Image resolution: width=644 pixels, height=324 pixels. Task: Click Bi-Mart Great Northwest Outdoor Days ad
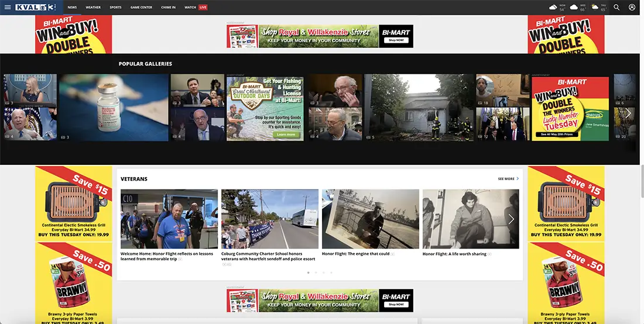(265, 109)
